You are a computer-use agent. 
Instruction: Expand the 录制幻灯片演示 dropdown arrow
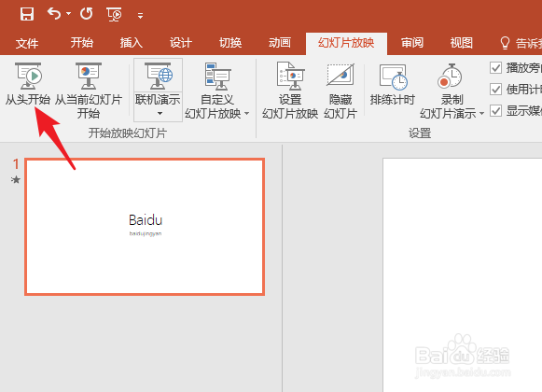[x=482, y=114]
